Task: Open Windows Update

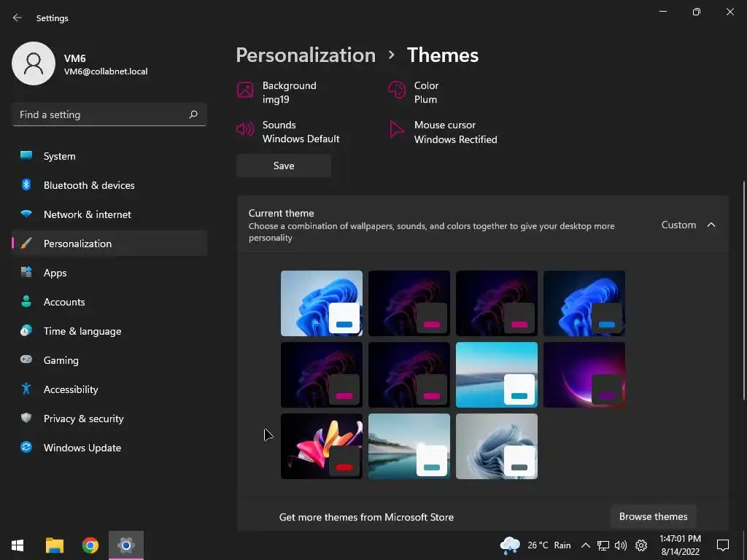Action: [x=109, y=448]
